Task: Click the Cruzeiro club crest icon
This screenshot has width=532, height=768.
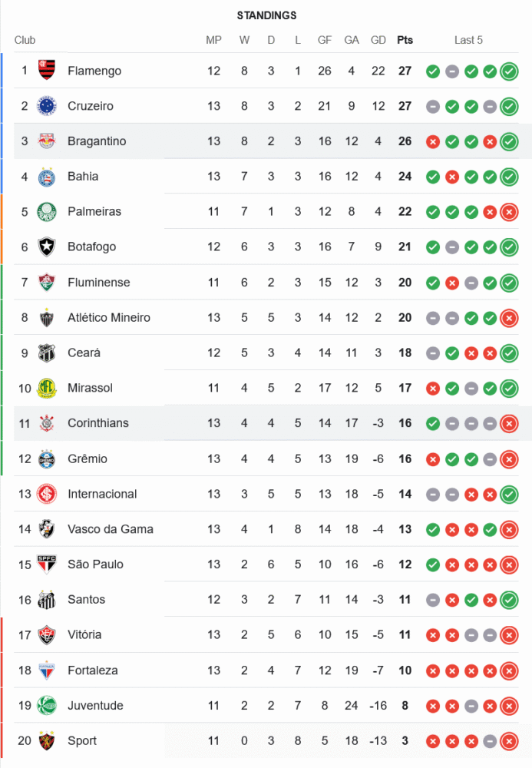Action: [x=47, y=106]
